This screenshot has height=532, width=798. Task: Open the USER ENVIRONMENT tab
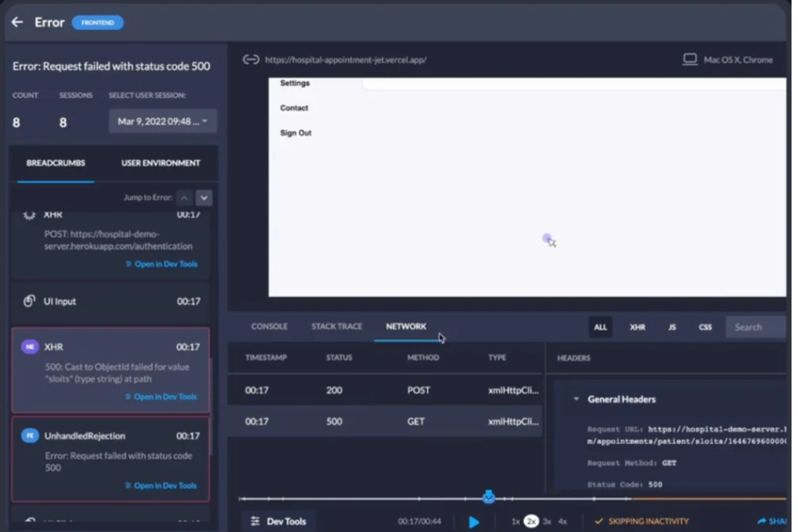tap(160, 163)
